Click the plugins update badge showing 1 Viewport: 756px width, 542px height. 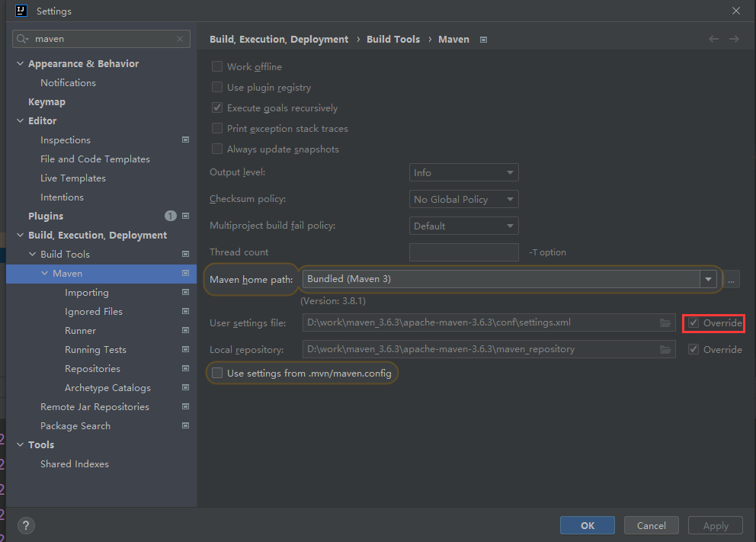tap(170, 216)
